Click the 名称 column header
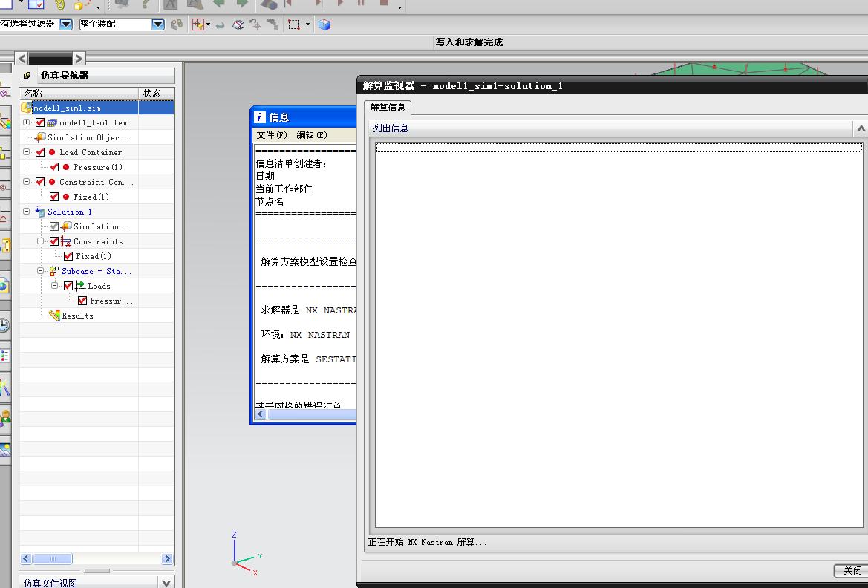Image resolution: width=868 pixels, height=588 pixels. pos(79,93)
